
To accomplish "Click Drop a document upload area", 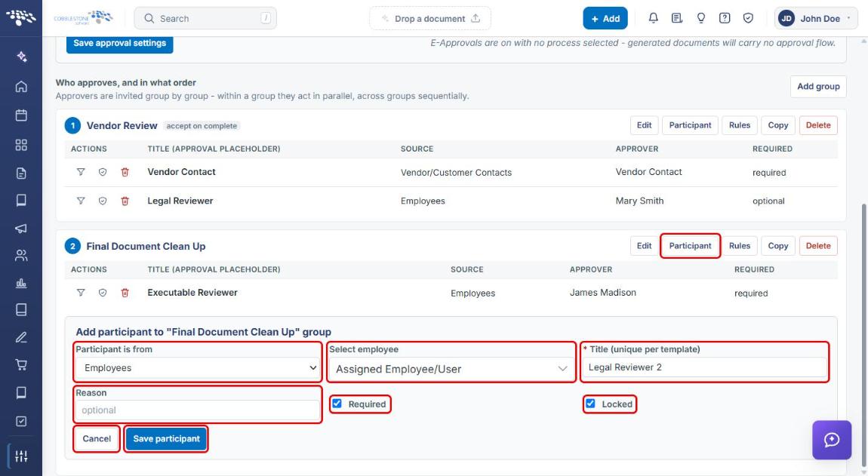I will click(430, 18).
